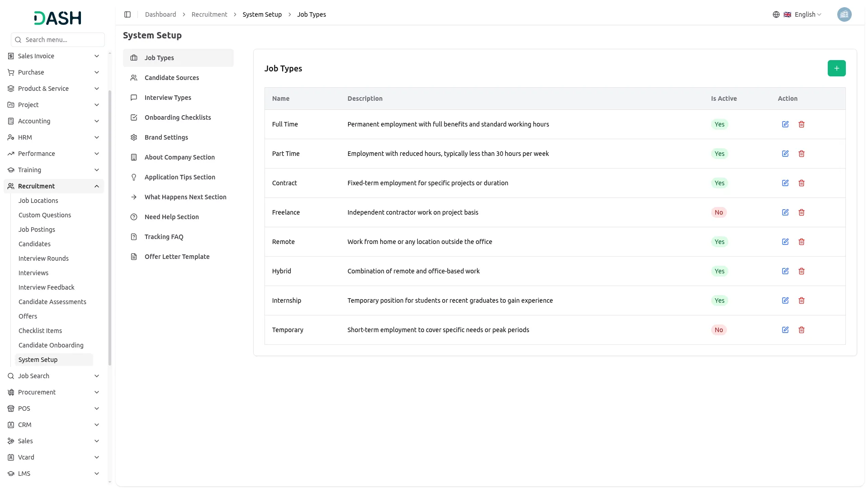
Task: Expand the Accounting sidebar menu
Action: pos(53,121)
